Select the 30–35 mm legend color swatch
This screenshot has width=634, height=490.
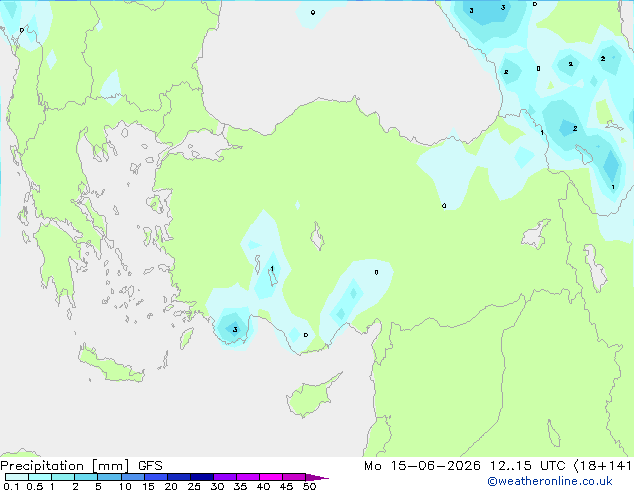click(224, 477)
